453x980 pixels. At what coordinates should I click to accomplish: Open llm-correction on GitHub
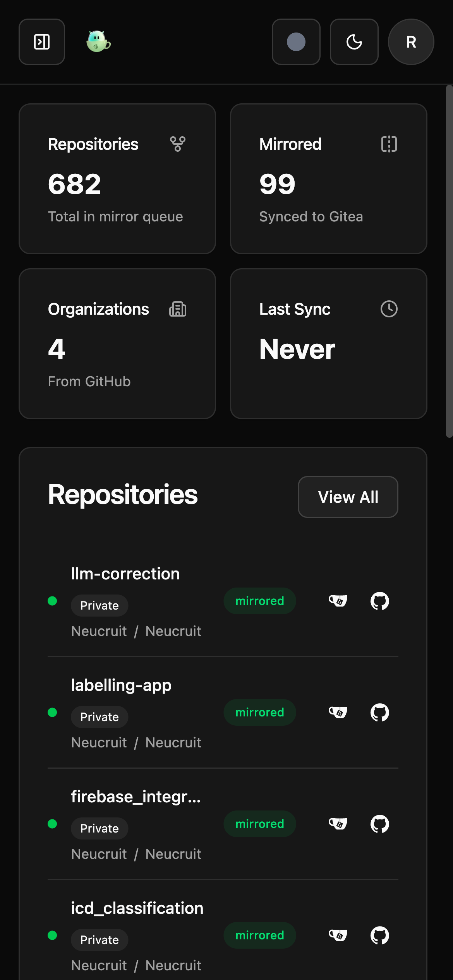(x=379, y=601)
